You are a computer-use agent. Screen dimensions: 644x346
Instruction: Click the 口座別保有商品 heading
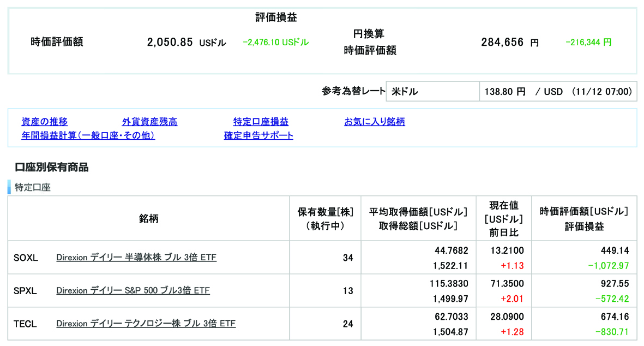pyautogui.click(x=52, y=167)
